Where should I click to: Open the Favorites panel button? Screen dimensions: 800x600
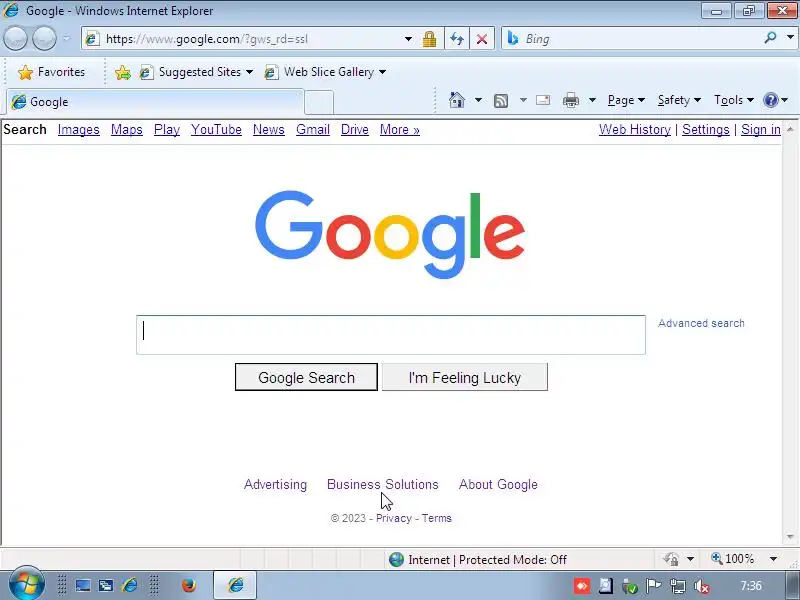click(51, 72)
